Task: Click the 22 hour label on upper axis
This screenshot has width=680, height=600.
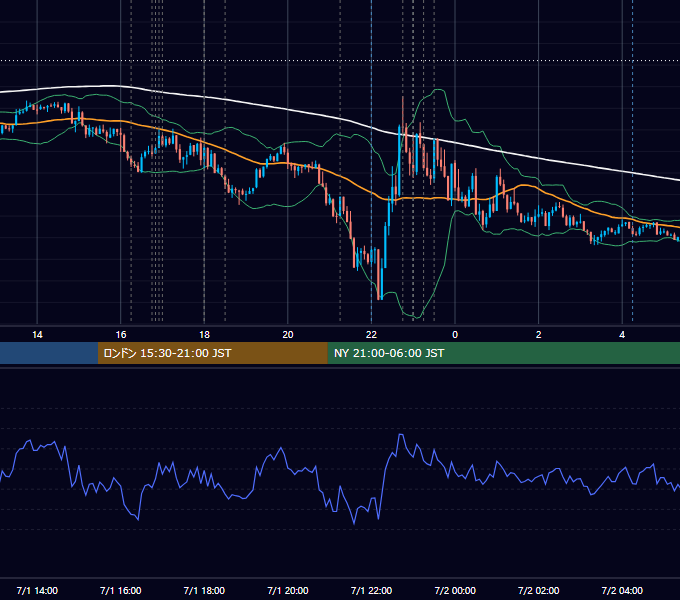Action: [x=372, y=335]
